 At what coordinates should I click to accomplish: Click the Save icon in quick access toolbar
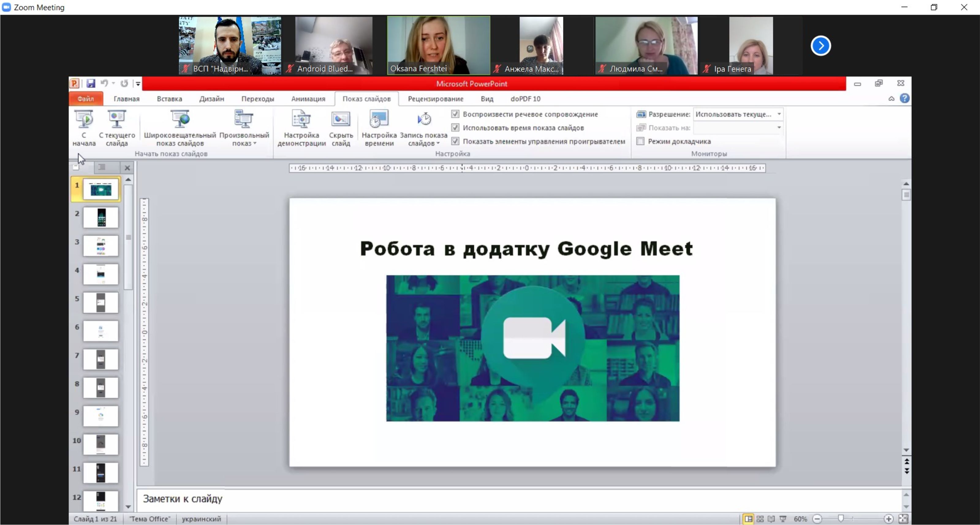tap(91, 83)
